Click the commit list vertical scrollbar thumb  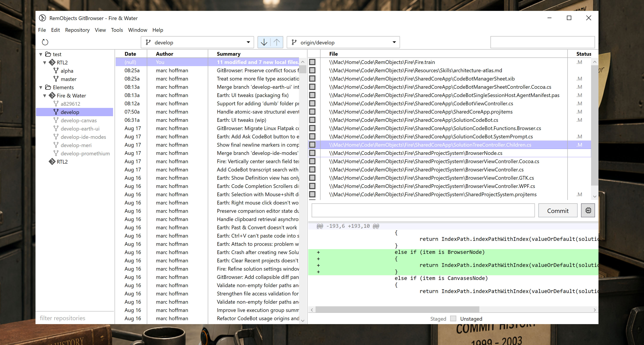pos(303,69)
